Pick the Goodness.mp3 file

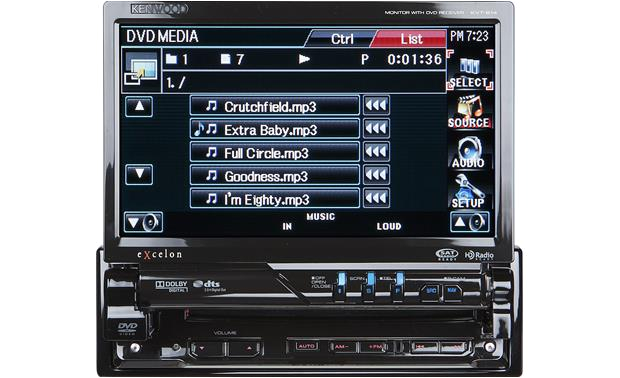tap(275, 176)
